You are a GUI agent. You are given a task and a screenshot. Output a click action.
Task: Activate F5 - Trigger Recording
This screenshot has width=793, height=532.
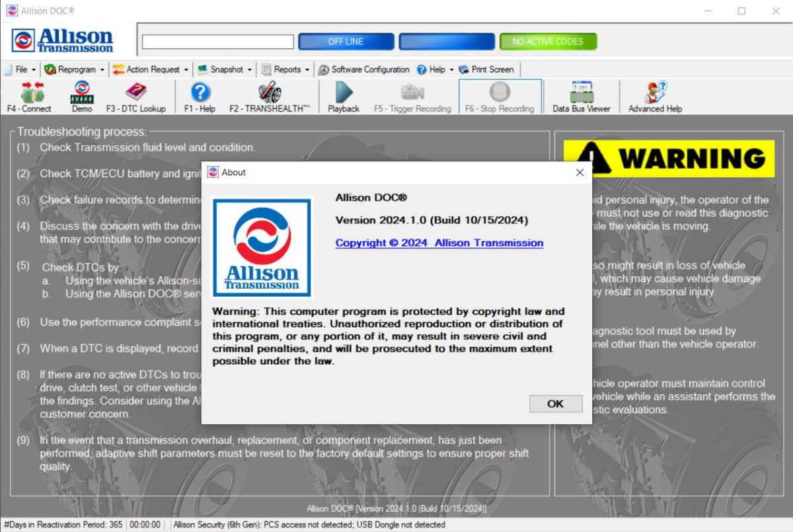pyautogui.click(x=412, y=96)
